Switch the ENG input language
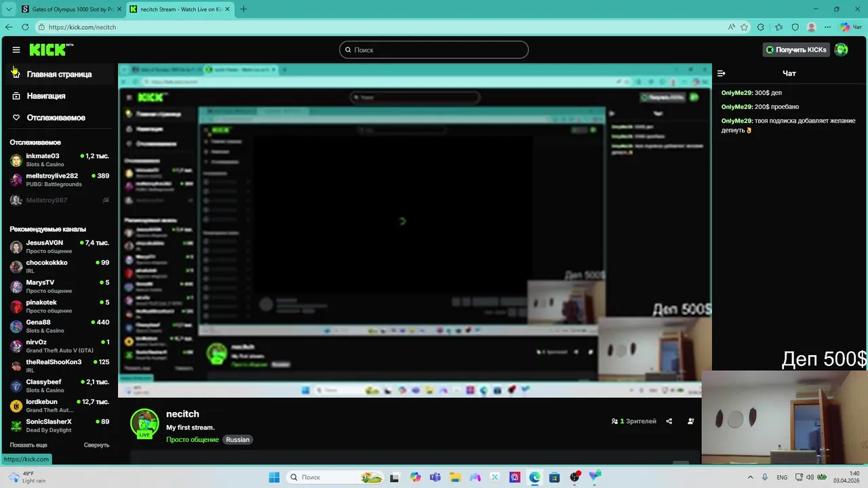The image size is (868, 488). click(x=782, y=477)
